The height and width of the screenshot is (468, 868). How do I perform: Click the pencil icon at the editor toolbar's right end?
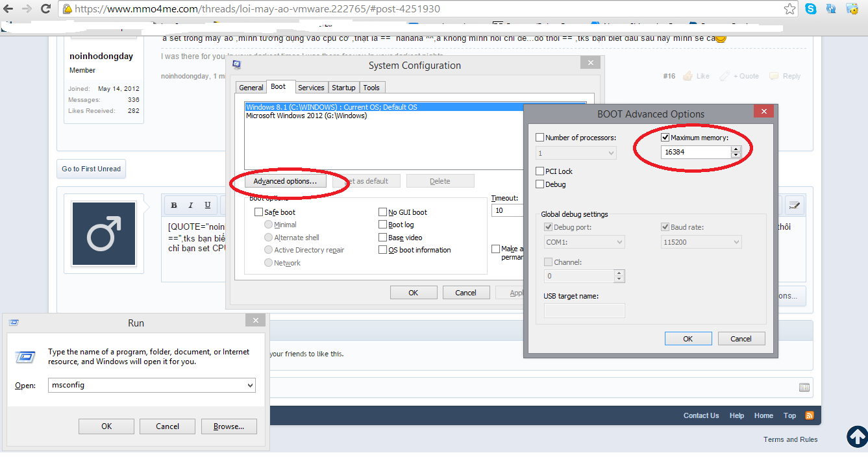point(794,206)
